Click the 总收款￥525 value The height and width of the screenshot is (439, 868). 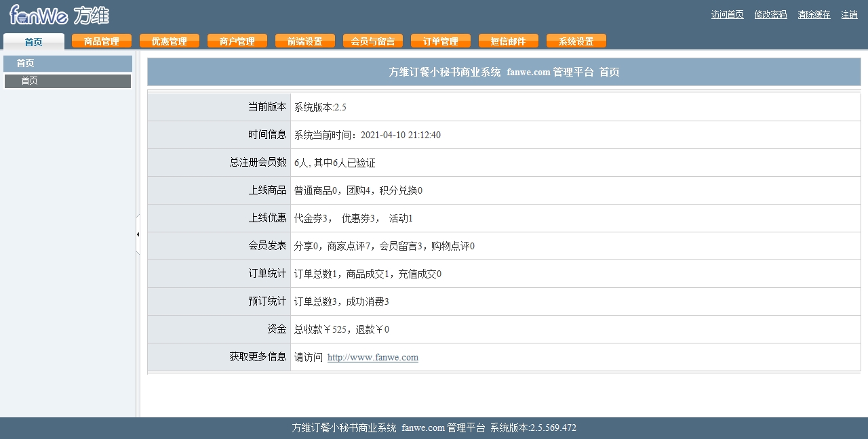click(x=342, y=329)
